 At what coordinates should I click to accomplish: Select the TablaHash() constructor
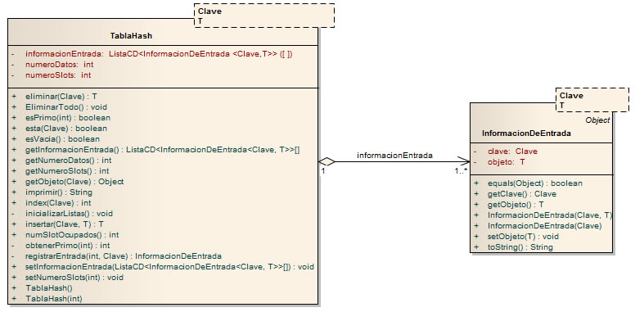(x=49, y=288)
